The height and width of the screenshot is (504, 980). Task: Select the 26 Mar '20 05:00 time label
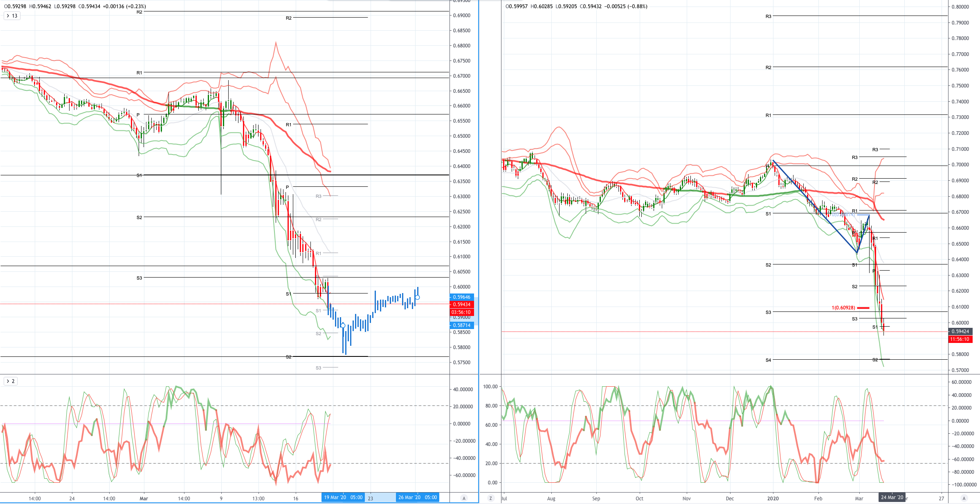click(x=418, y=497)
